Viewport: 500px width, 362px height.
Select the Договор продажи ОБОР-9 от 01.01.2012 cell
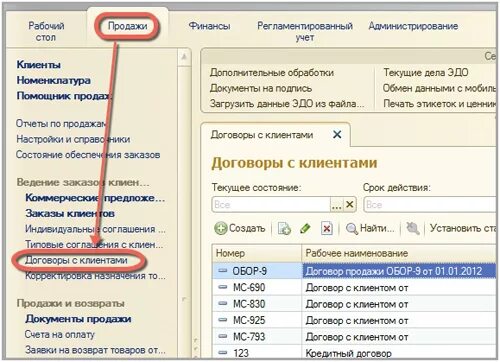[399, 271]
